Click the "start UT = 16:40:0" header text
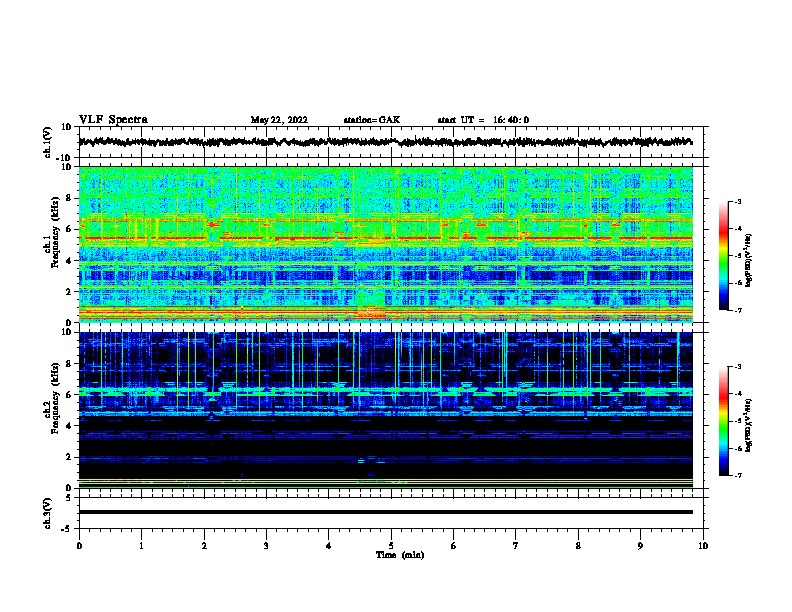This screenshot has height=612, width=792. [483, 120]
